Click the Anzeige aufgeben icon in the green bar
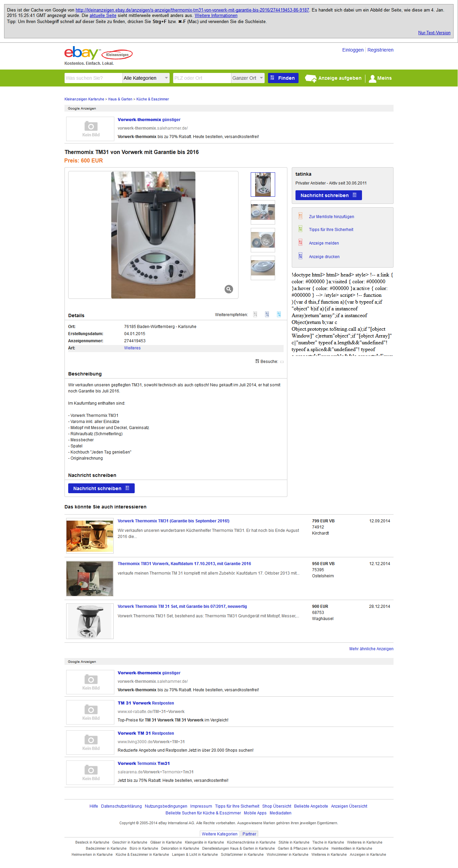458x868 pixels. tap(310, 78)
